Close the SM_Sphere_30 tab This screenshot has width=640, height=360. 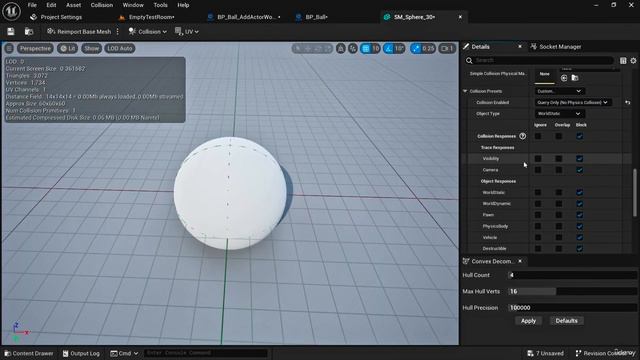tap(460, 17)
